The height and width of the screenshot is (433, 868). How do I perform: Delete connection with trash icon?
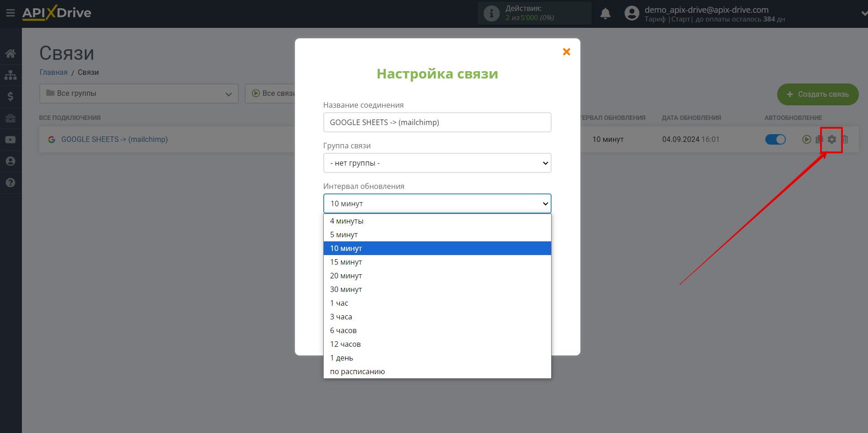tap(845, 139)
